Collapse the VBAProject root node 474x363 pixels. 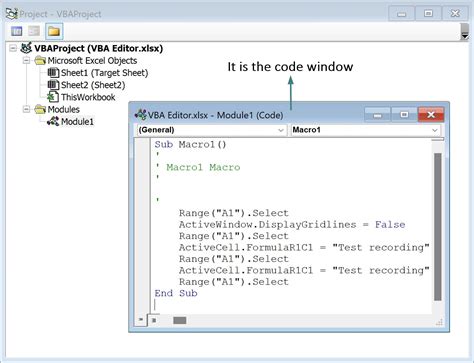pyautogui.click(x=13, y=48)
